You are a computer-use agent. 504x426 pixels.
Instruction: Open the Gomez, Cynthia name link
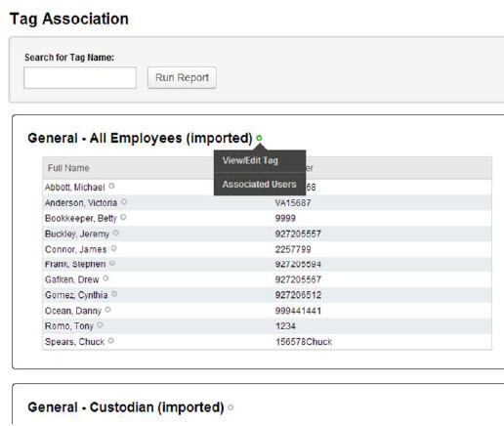(x=76, y=295)
